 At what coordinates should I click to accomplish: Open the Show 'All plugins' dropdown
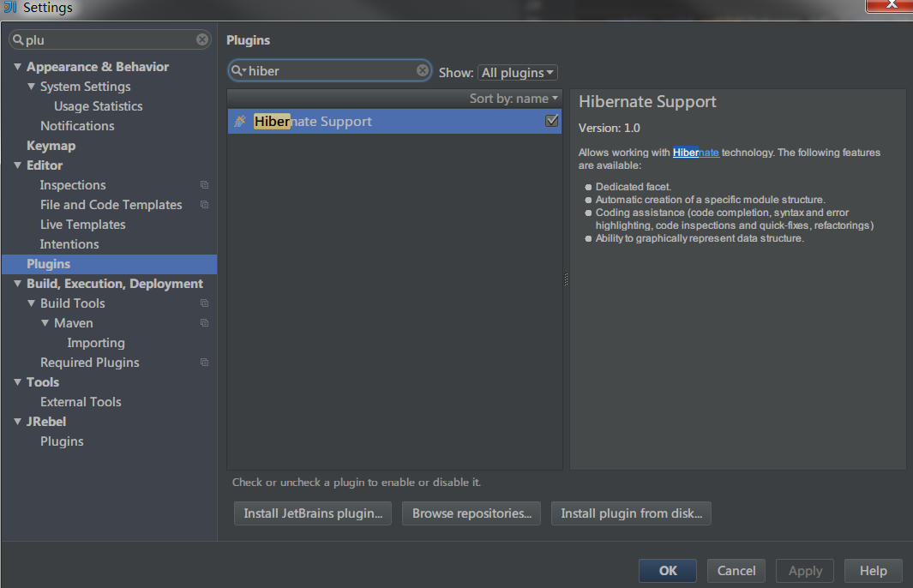tap(517, 73)
